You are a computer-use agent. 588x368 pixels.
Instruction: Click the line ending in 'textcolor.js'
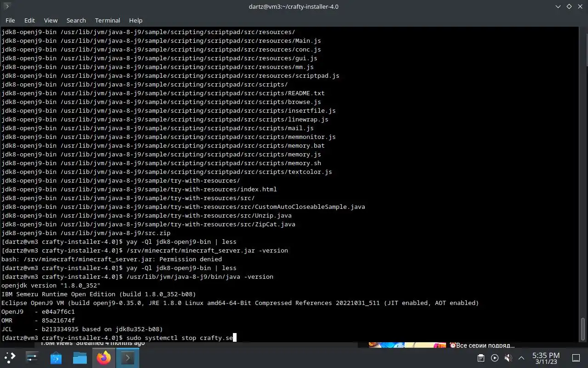point(167,172)
